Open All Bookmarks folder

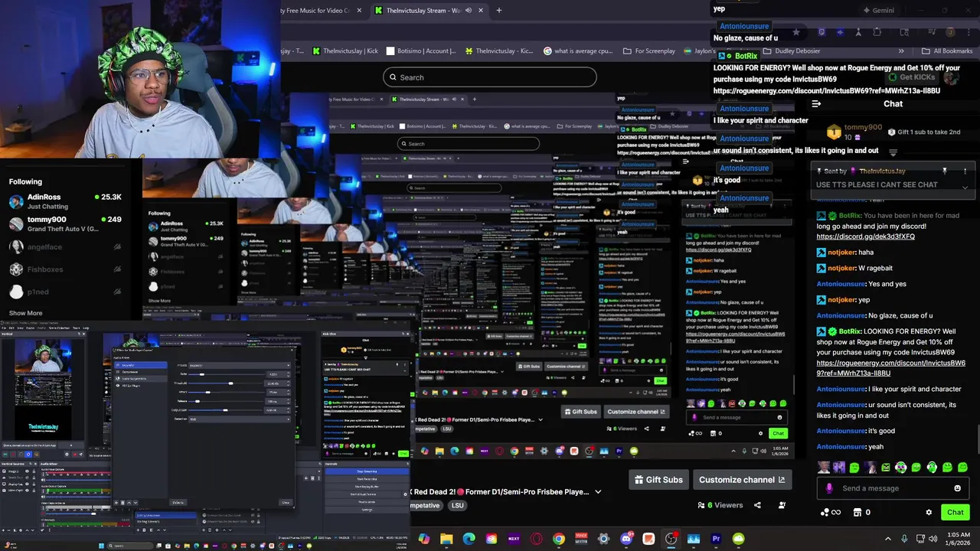click(947, 51)
